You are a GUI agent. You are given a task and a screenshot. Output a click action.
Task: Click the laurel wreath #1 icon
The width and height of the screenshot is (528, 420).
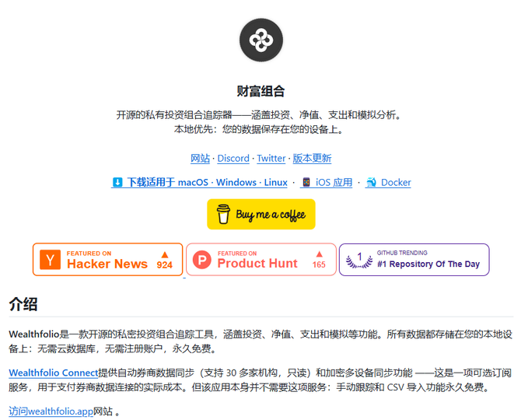[x=359, y=261]
